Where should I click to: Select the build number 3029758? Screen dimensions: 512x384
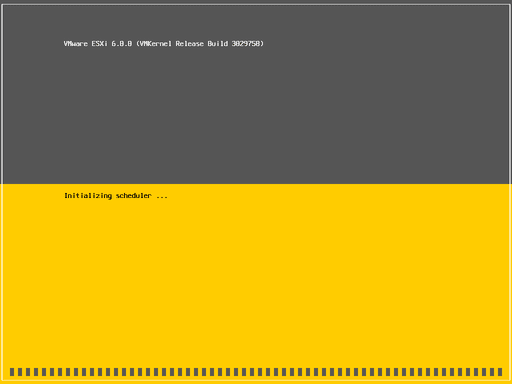[x=246, y=44]
